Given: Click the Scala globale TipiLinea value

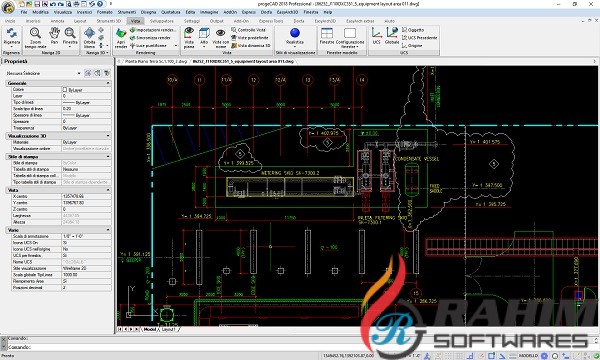Looking at the screenshot, I should click(86, 275).
